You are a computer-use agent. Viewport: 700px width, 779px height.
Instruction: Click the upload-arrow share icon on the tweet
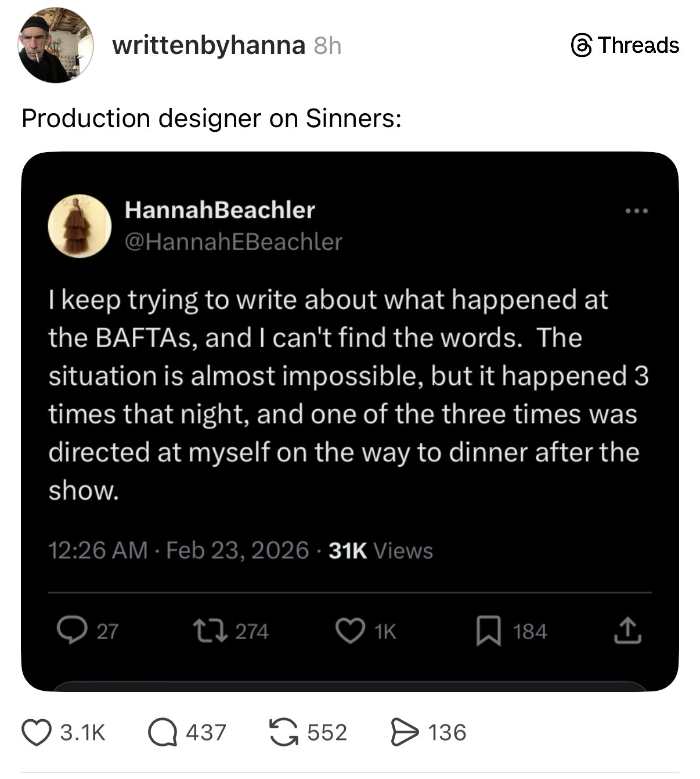point(628,631)
